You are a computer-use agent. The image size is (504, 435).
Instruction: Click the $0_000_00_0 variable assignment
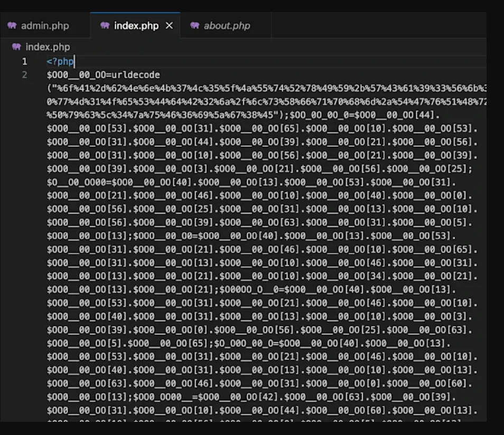click(x=244, y=344)
